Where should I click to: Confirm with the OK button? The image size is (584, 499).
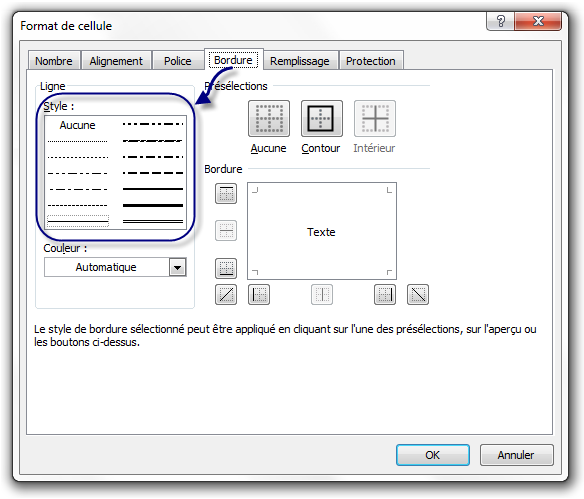433,455
